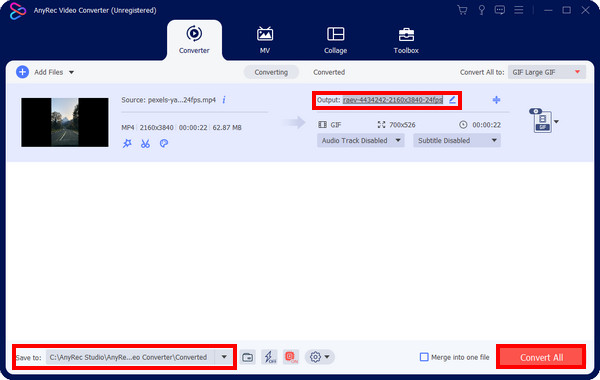600x380 pixels.
Task: Click the source 2160x3840 resolution
Action: [x=157, y=127]
